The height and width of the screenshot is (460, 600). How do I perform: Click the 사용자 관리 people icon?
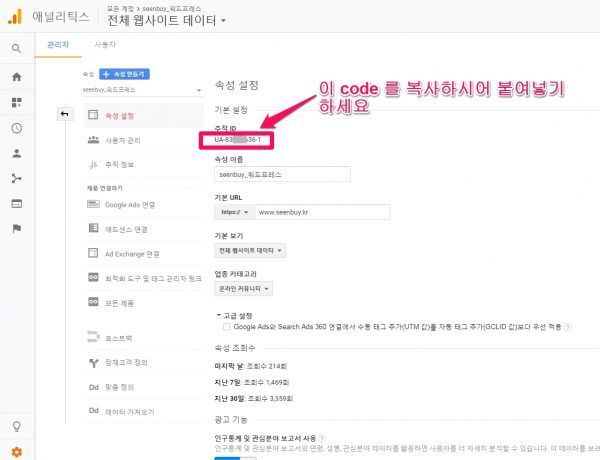click(x=93, y=140)
